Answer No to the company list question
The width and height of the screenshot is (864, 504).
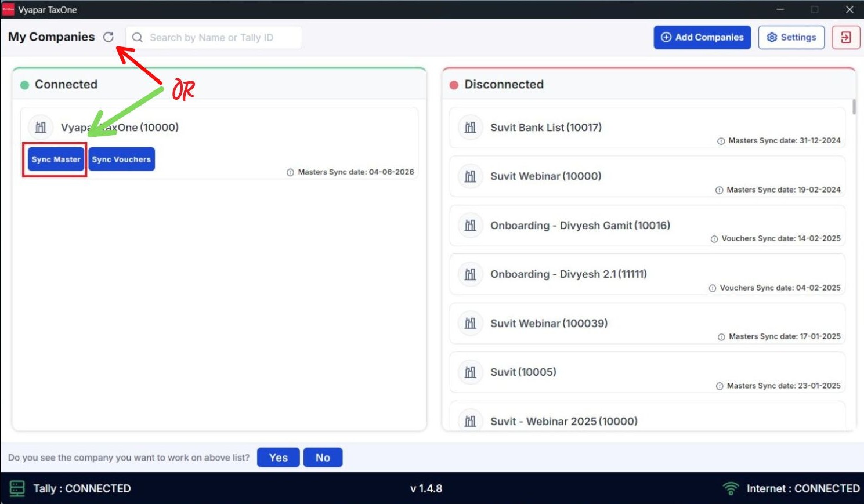[x=323, y=458]
